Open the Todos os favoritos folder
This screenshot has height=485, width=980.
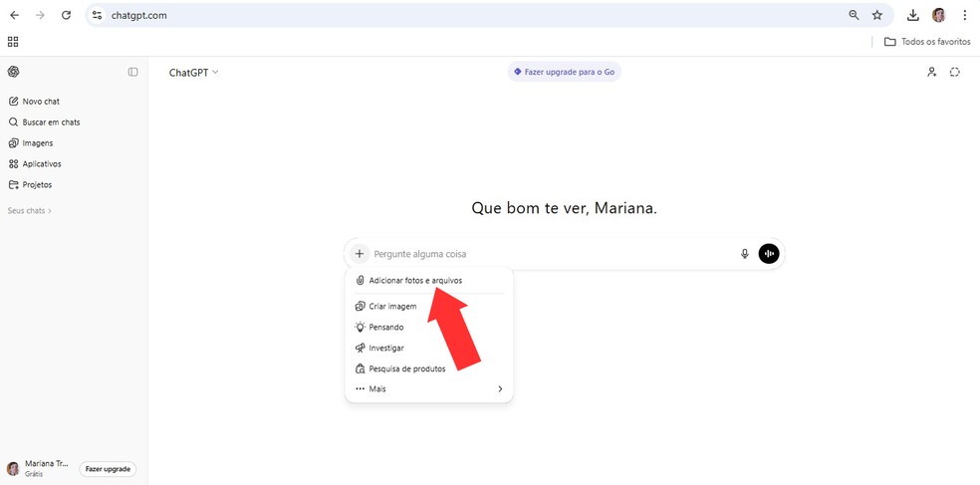tap(927, 42)
